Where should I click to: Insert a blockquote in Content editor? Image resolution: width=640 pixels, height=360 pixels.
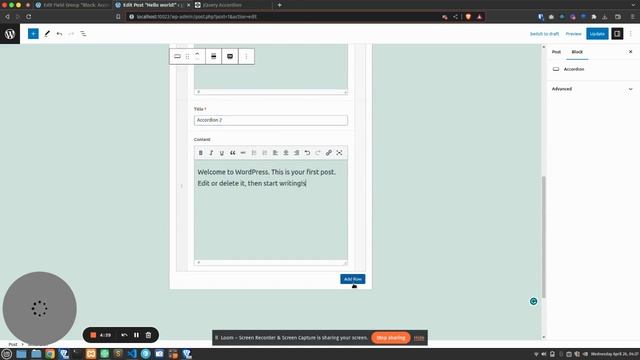(232, 153)
